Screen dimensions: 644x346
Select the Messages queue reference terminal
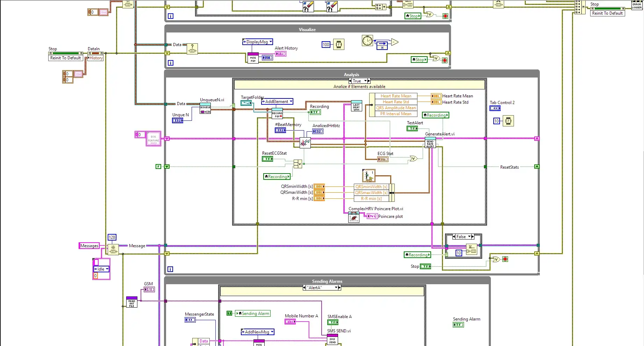[x=90, y=246]
